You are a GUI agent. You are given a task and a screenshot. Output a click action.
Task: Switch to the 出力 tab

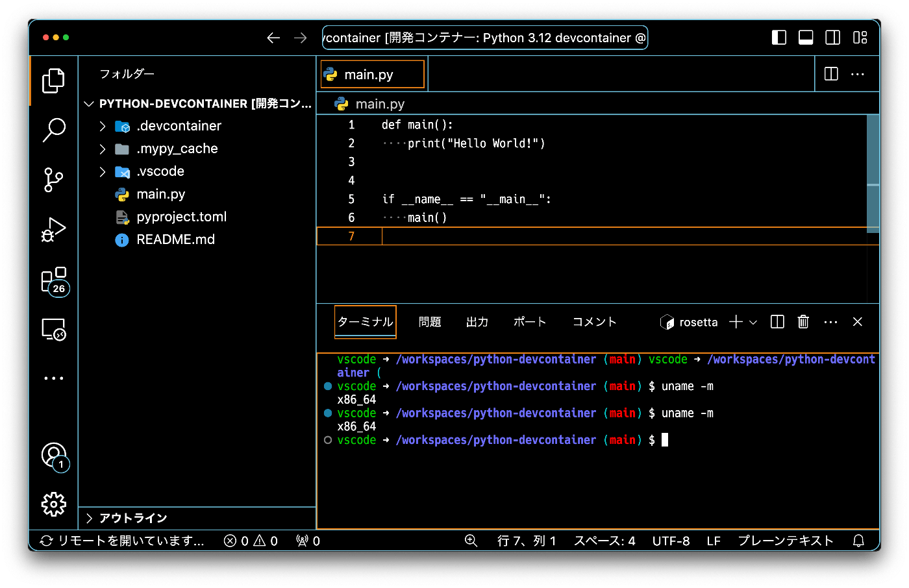(x=477, y=322)
